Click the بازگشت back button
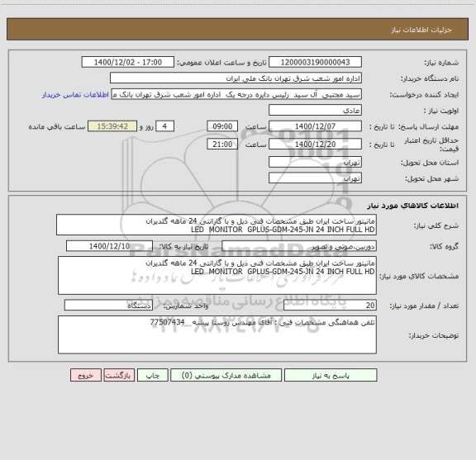 point(119,375)
